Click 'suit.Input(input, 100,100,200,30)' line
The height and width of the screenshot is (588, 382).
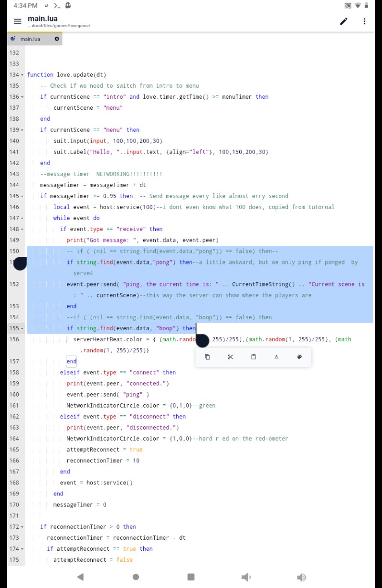point(108,141)
